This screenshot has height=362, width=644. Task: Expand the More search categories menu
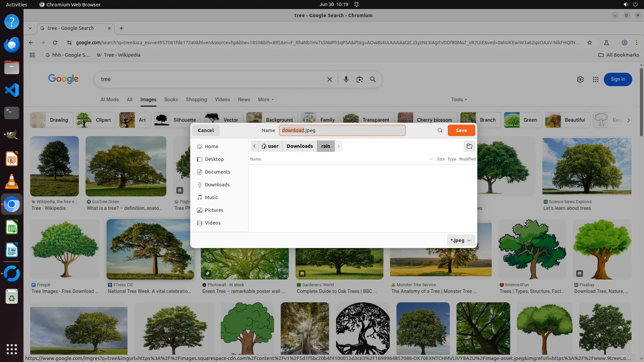point(266,100)
